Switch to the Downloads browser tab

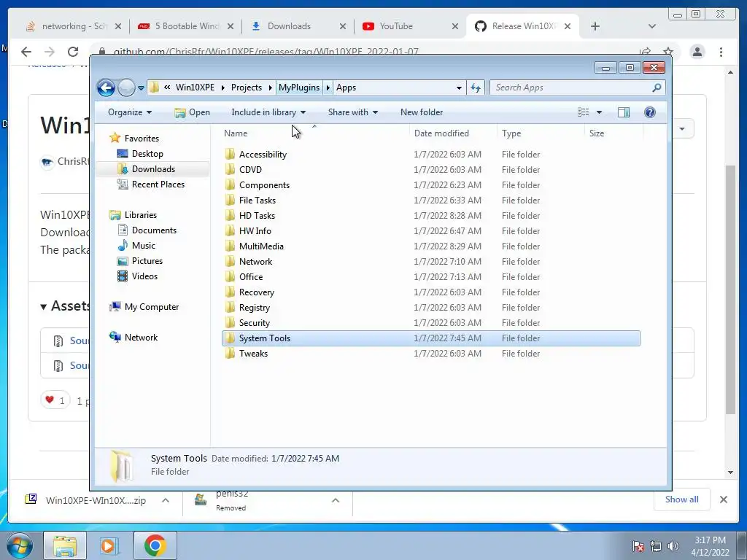[x=298, y=26]
